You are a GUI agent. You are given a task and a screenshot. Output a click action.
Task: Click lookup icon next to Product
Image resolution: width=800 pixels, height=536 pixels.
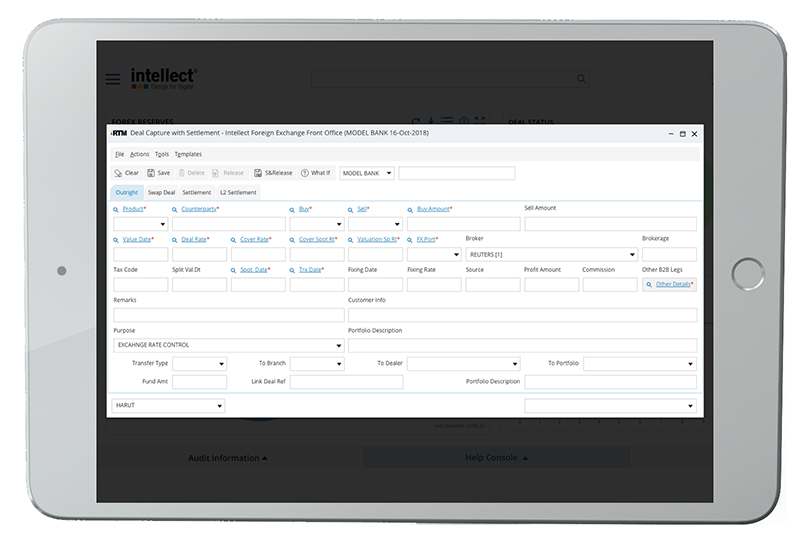click(x=116, y=210)
